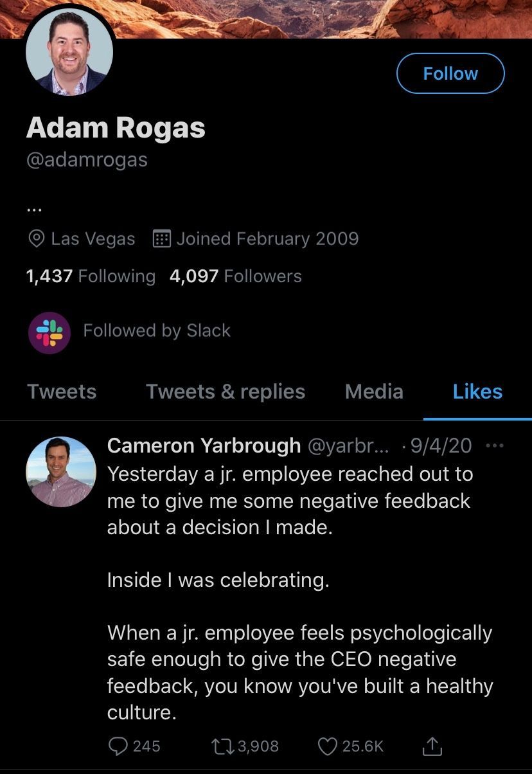Image resolution: width=532 pixels, height=774 pixels.
Task: Tap the share tweet icon
Action: [432, 746]
